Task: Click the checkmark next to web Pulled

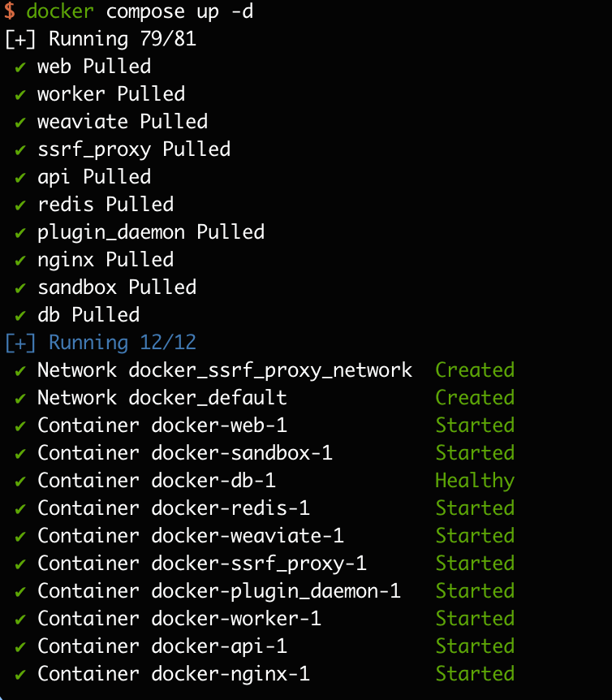Action: [20, 67]
